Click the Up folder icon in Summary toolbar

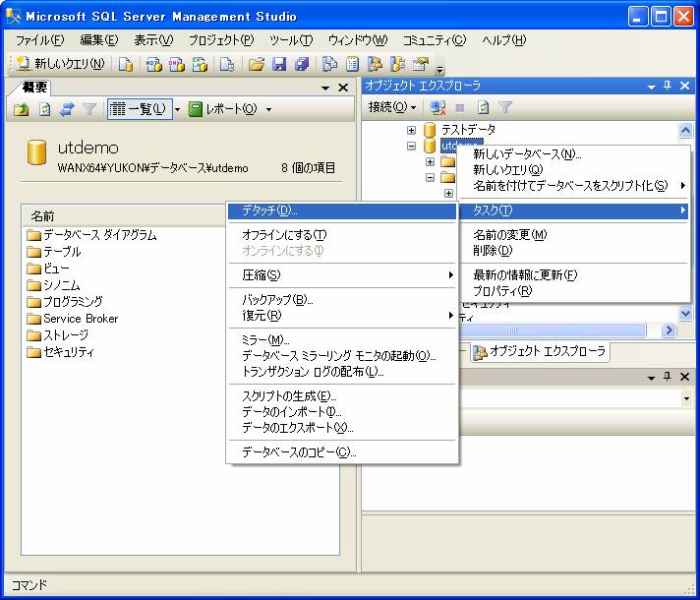coord(22,109)
